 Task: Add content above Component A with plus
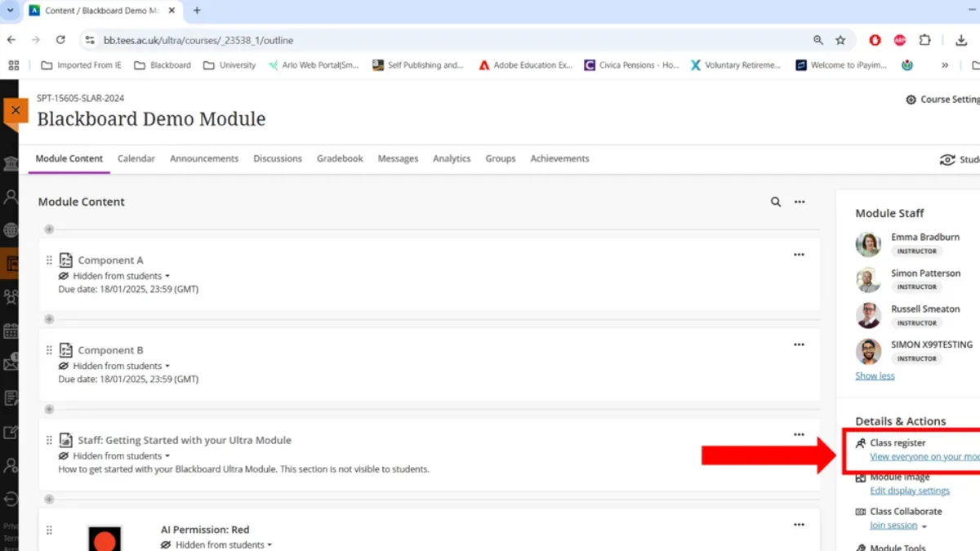tap(49, 229)
